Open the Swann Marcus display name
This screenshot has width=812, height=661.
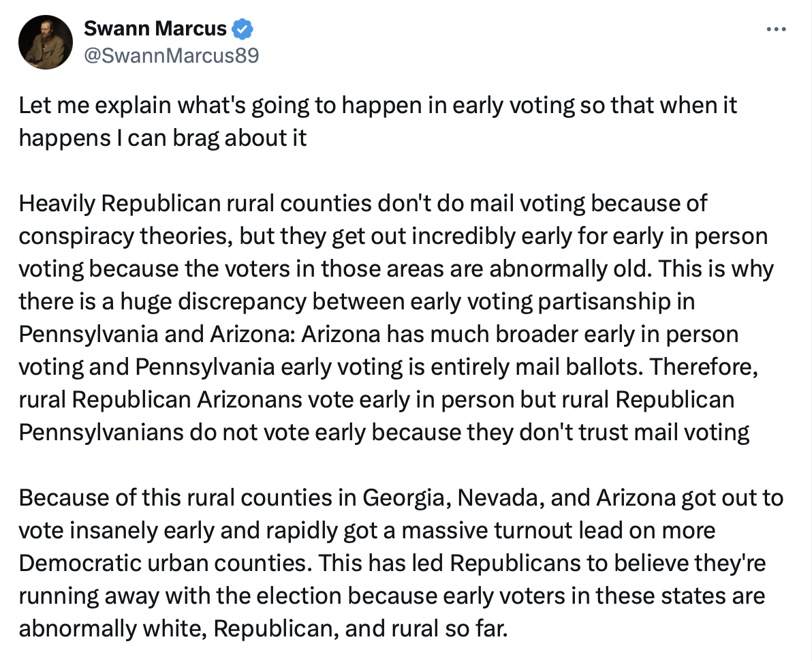[x=155, y=29]
